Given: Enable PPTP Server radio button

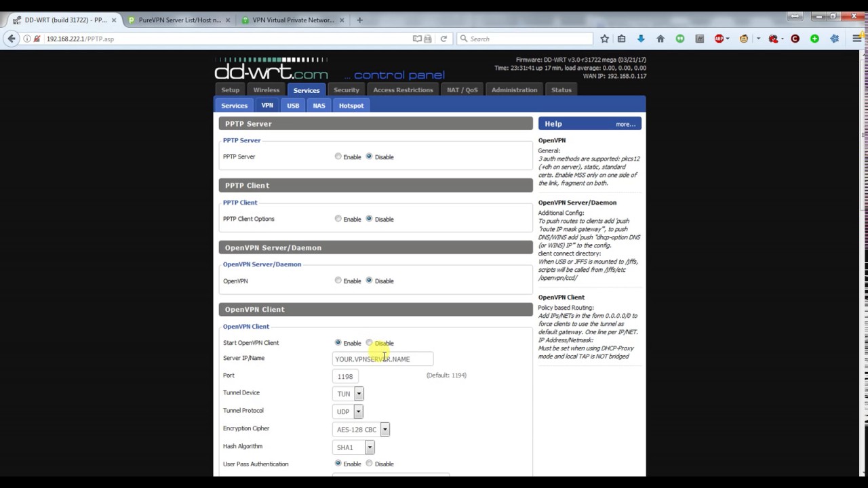Looking at the screenshot, I should coord(338,157).
